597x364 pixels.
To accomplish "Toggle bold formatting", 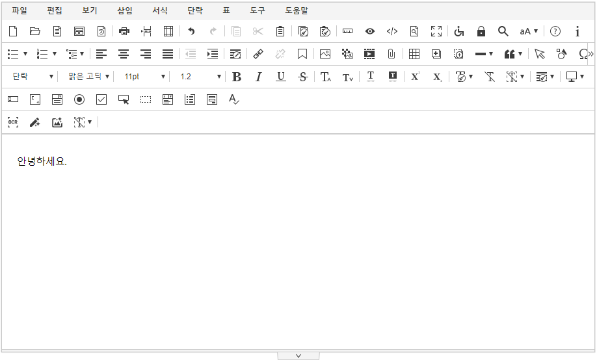I will 237,77.
